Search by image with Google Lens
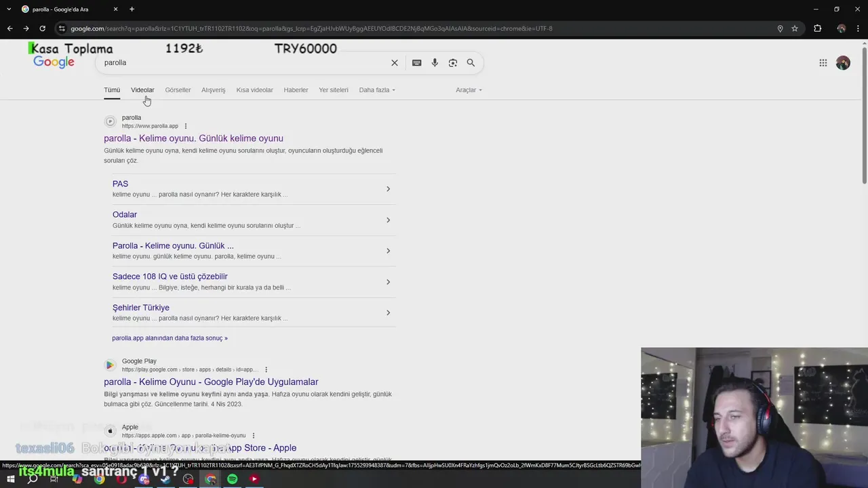This screenshot has width=868, height=488. (453, 62)
